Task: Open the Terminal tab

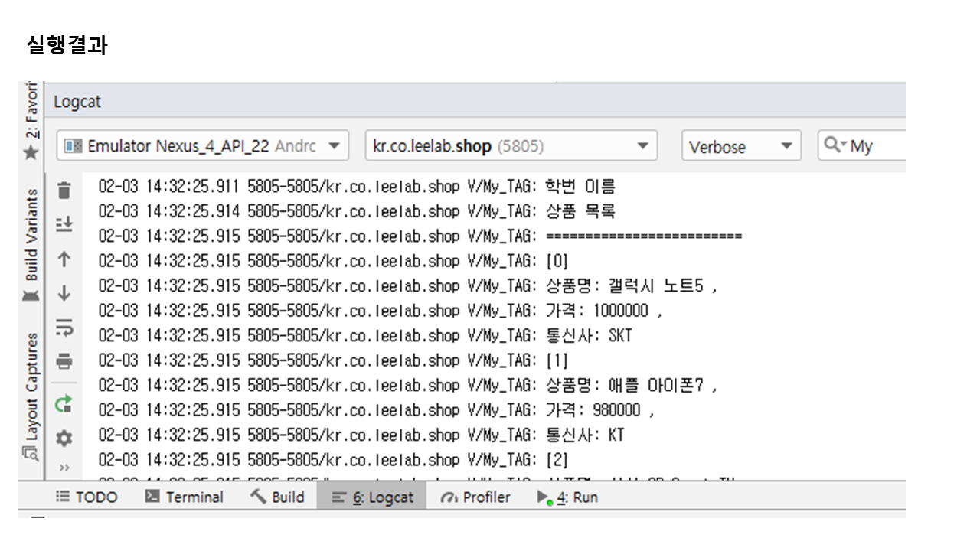Action: [185, 497]
